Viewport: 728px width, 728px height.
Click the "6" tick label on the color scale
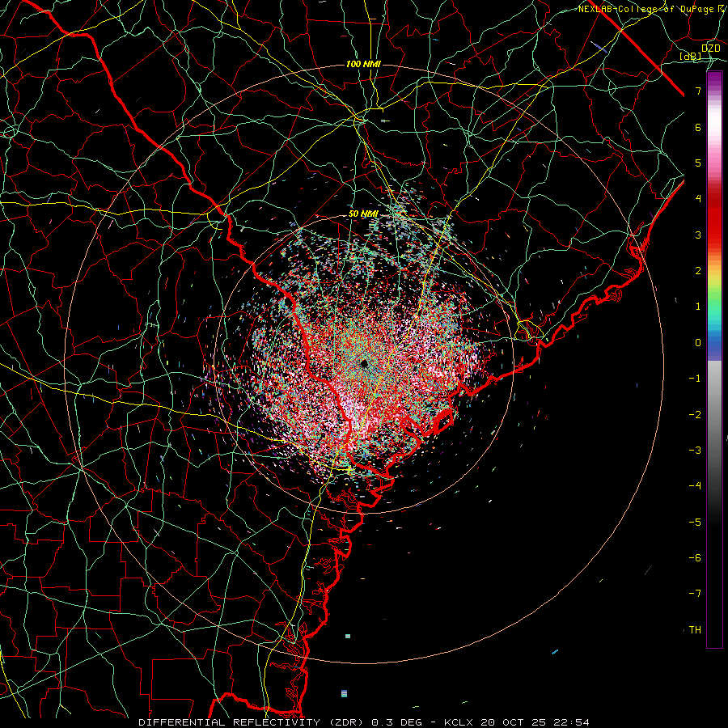(698, 127)
